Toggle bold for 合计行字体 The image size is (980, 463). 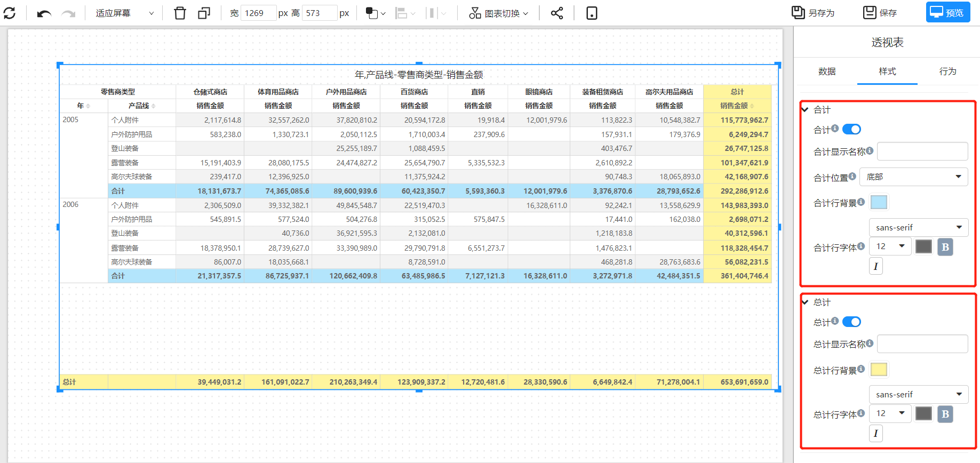click(x=945, y=247)
